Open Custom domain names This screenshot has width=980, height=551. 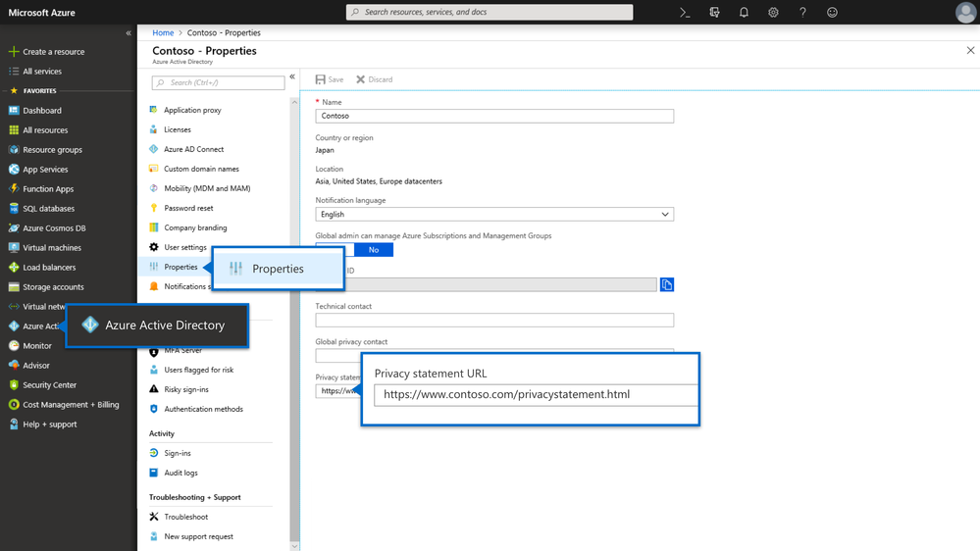194,169
